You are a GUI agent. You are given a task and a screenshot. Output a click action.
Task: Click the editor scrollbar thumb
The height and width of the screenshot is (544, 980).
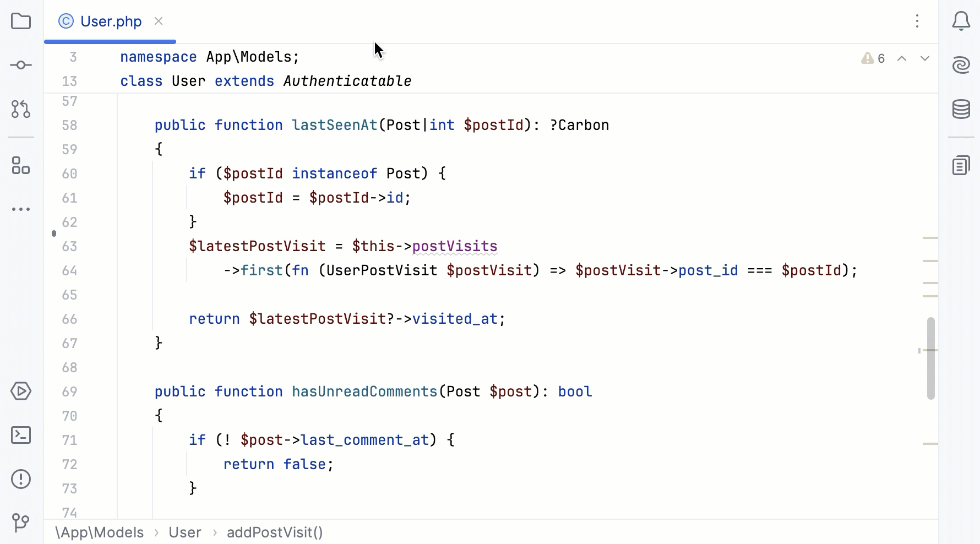[x=931, y=358]
